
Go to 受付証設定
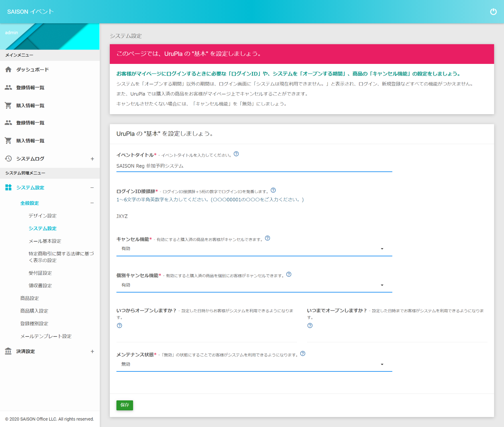[x=40, y=273]
